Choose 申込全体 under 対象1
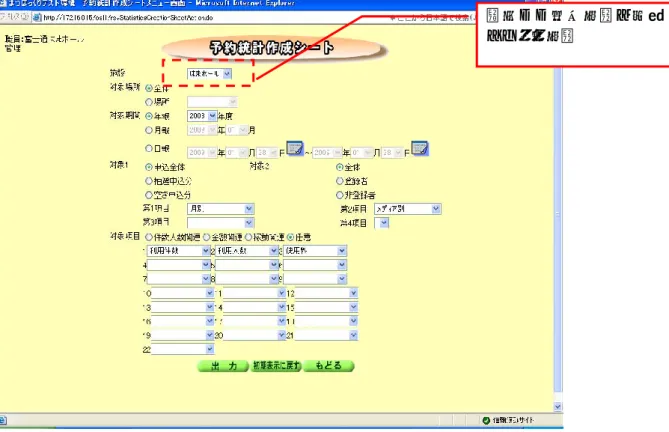The width and height of the screenshot is (669, 432). tap(149, 167)
